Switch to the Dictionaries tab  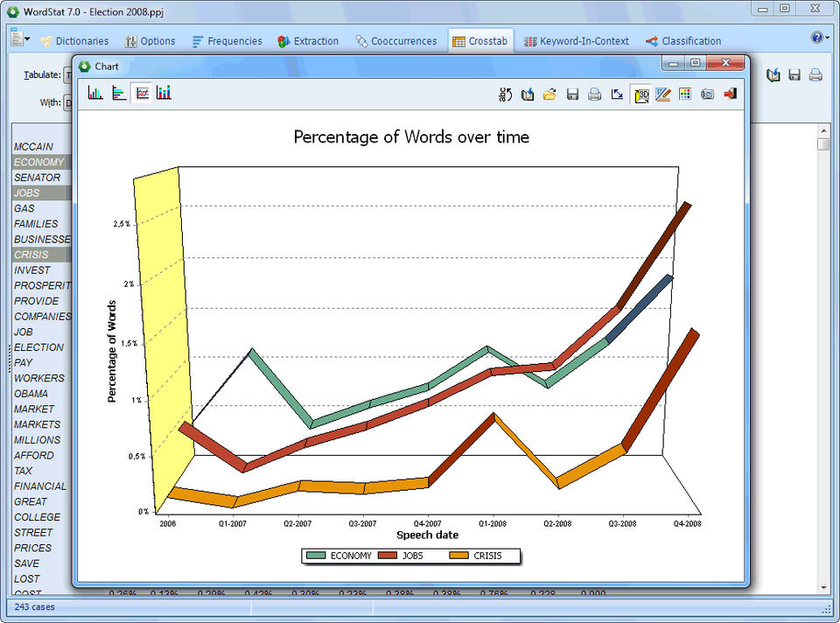(x=74, y=41)
